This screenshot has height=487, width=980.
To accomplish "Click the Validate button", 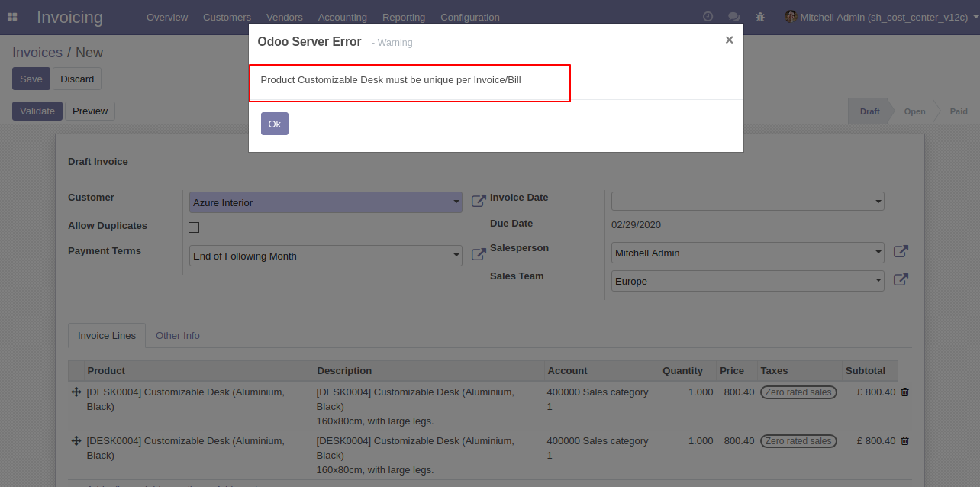I will [37, 111].
